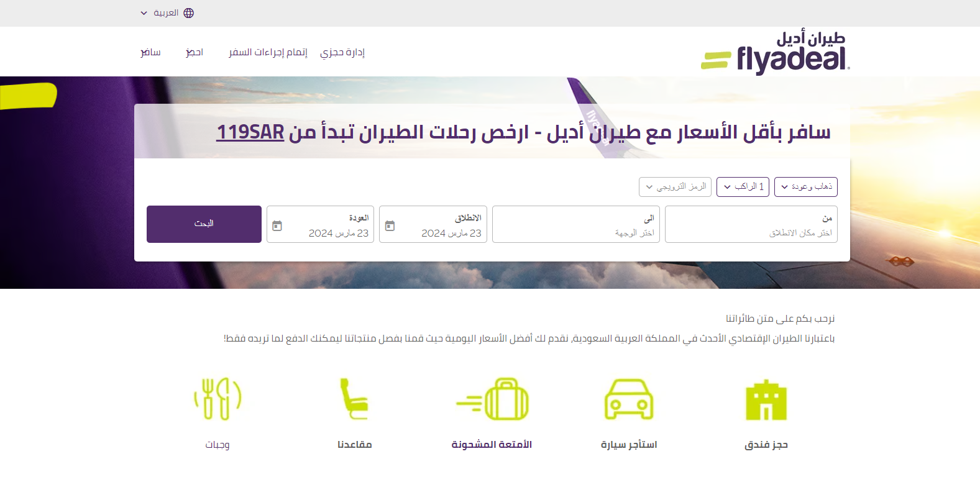Click the globe language icon
980x477 pixels.
[189, 13]
